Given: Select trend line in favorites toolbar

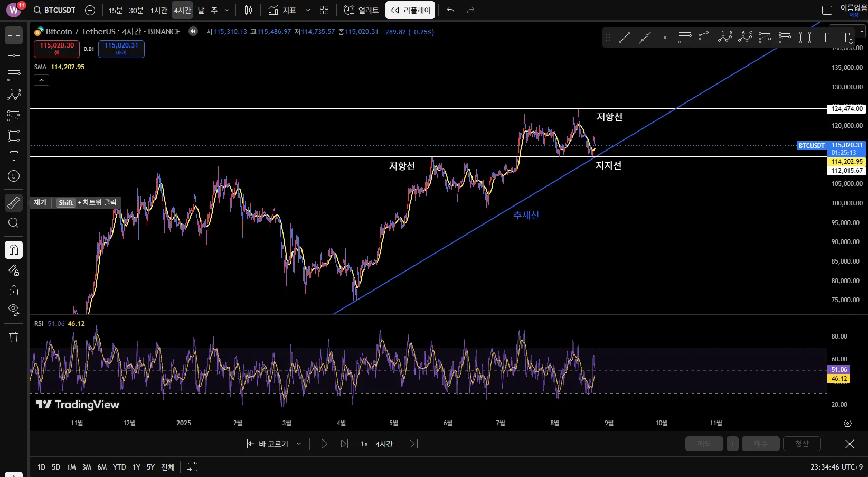Looking at the screenshot, I should click(625, 38).
